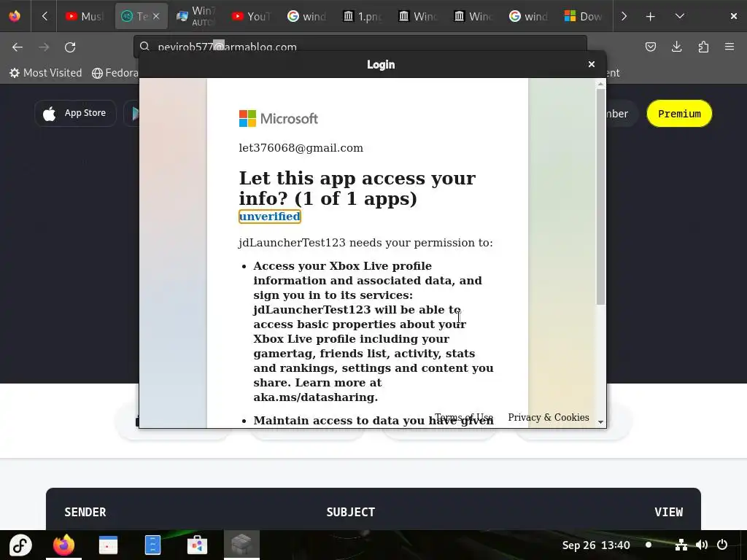Click the dialog scroll down arrow
The image size is (747, 560).
[x=600, y=422]
